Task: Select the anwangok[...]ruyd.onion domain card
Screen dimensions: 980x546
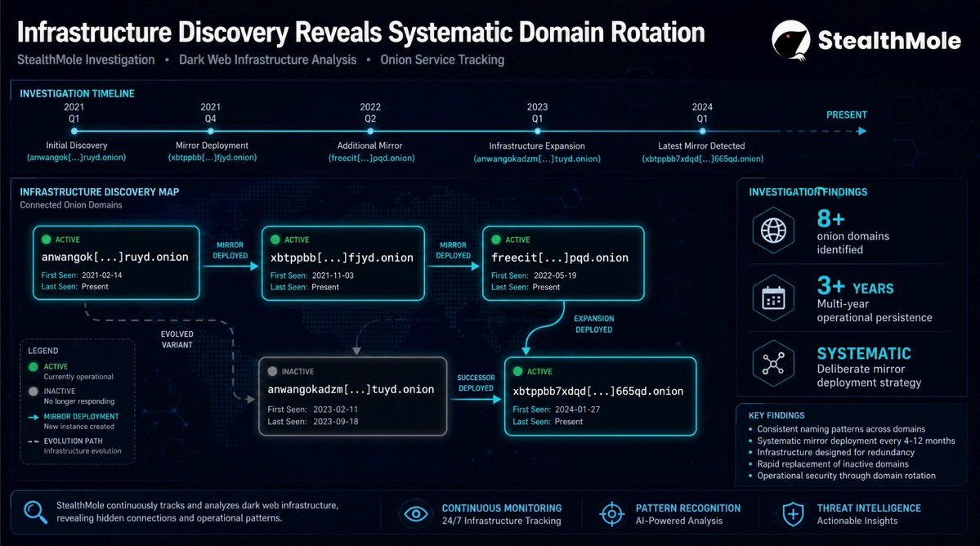Action: [x=116, y=263]
